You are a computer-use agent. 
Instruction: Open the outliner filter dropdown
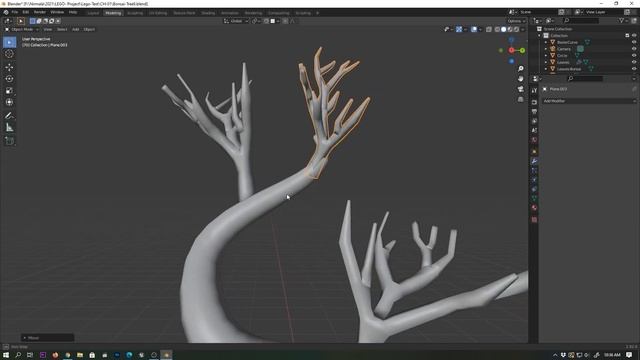click(623, 20)
